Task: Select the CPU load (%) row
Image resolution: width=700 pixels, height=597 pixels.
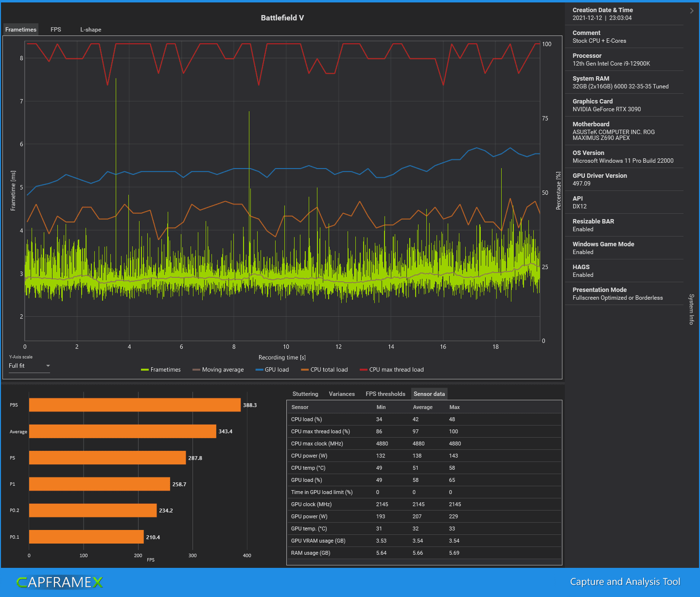Action: tap(424, 419)
